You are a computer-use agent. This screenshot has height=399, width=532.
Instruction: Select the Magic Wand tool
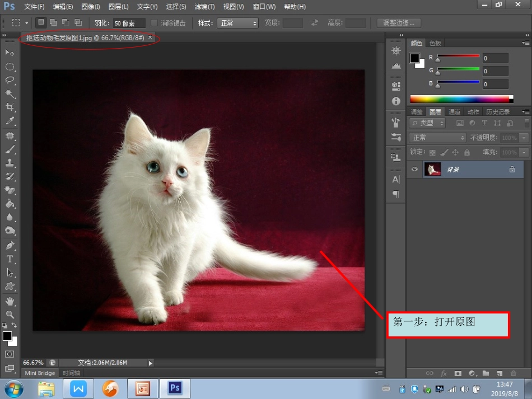coord(10,93)
